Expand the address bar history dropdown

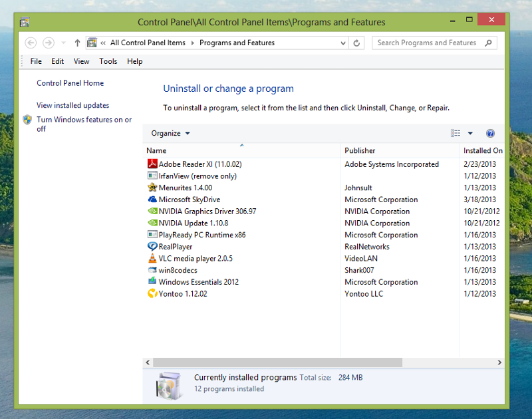tap(343, 43)
